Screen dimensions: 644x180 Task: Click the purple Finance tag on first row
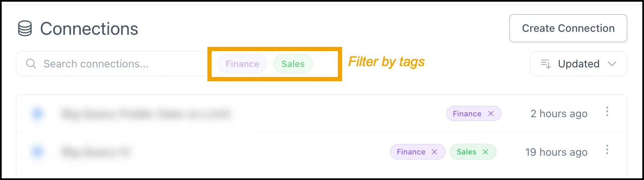pos(467,113)
